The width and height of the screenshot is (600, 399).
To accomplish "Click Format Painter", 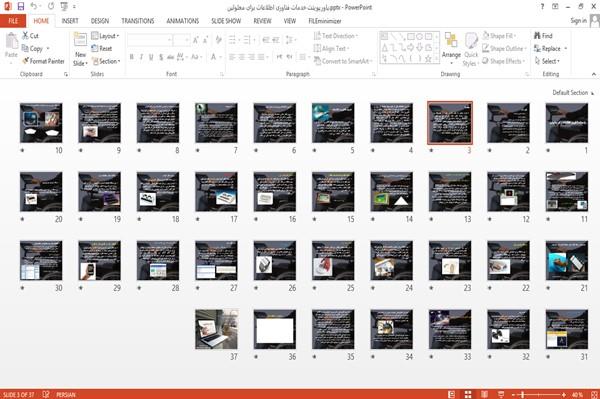I will click(x=43, y=61).
